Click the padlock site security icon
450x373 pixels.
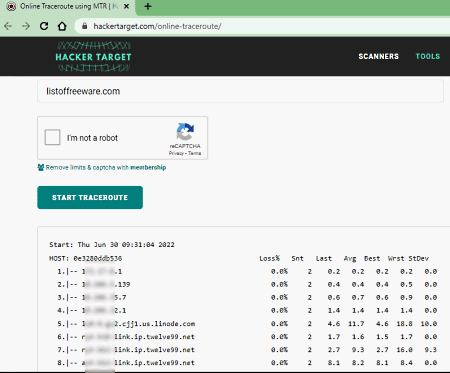(85, 26)
